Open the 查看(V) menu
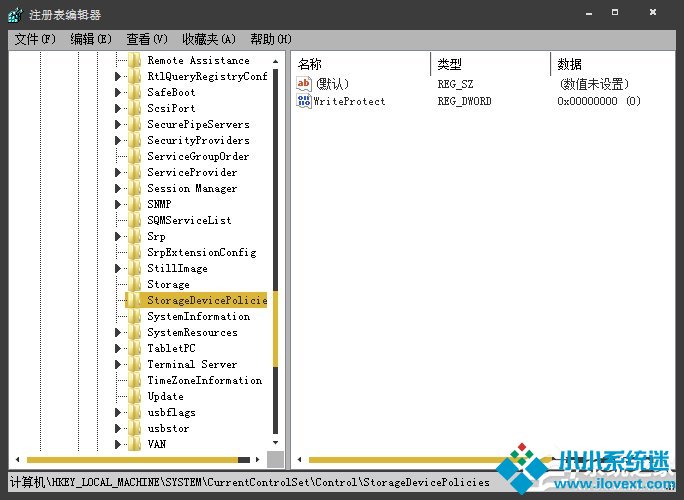 [x=147, y=39]
